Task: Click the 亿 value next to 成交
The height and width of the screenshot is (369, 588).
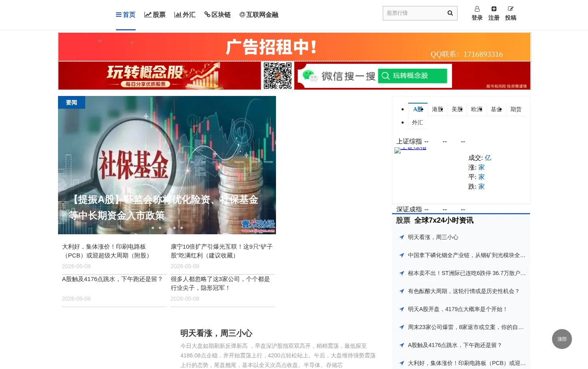Action: (488, 158)
